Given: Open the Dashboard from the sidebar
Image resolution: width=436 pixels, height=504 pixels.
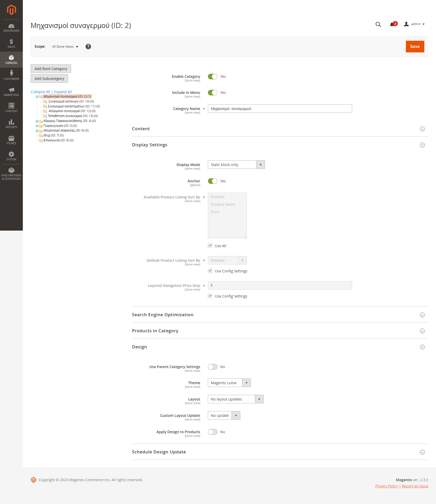Looking at the screenshot, I should point(11,27).
